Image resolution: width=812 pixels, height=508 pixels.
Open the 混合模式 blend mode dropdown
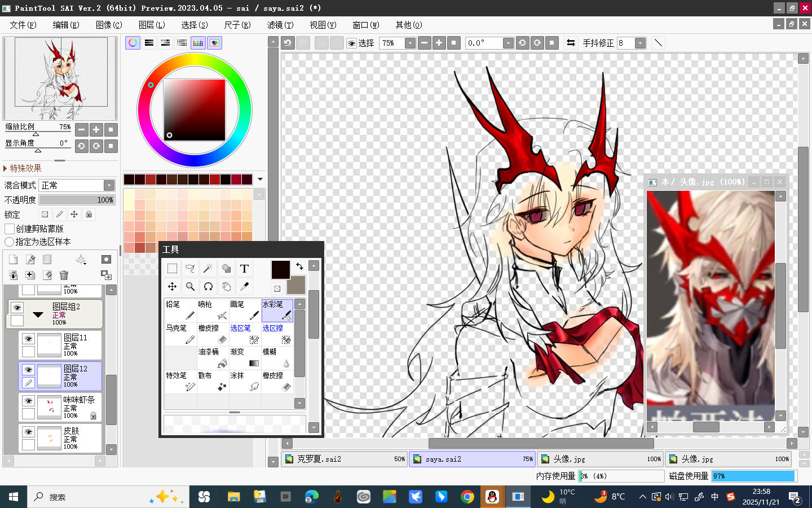[109, 186]
